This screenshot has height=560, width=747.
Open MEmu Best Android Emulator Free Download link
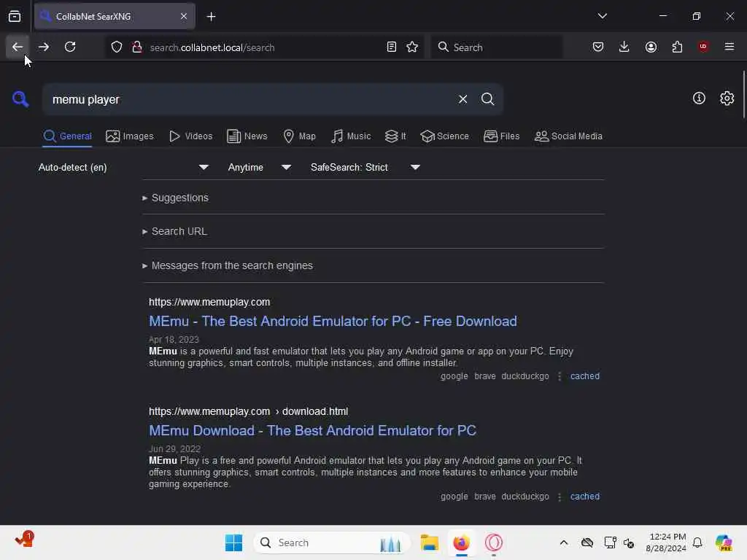tap(333, 322)
